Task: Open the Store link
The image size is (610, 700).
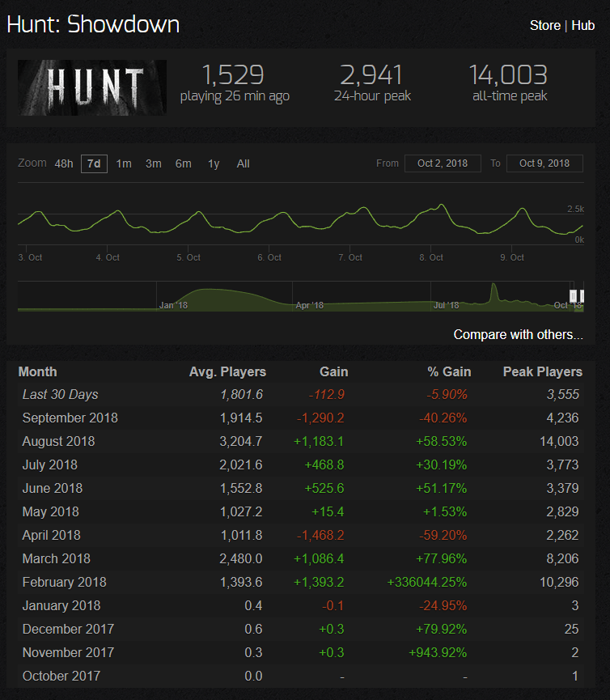Action: (544, 25)
